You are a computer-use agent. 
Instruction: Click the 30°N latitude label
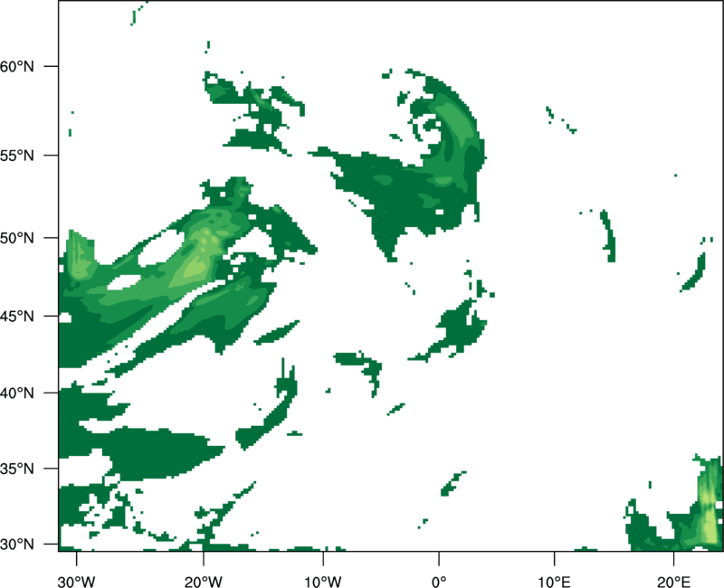pos(16,545)
